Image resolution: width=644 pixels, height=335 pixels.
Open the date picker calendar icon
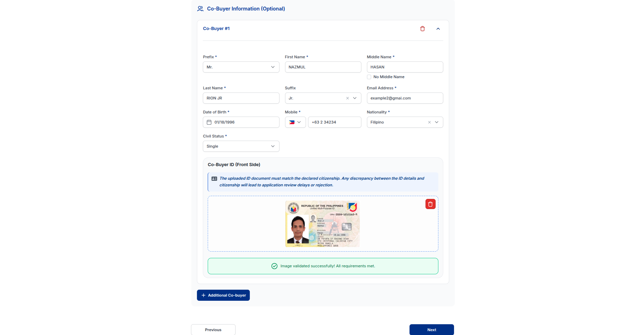(209, 122)
